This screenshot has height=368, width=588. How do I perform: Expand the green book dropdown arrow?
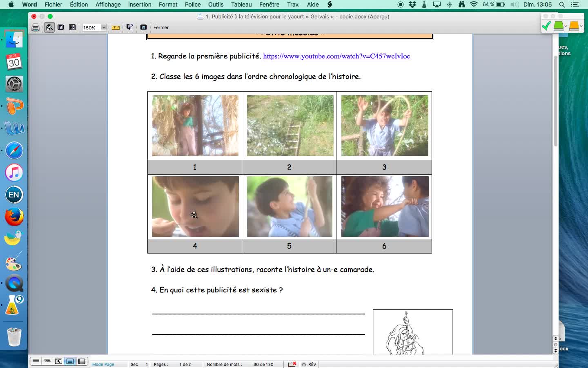[566, 27]
